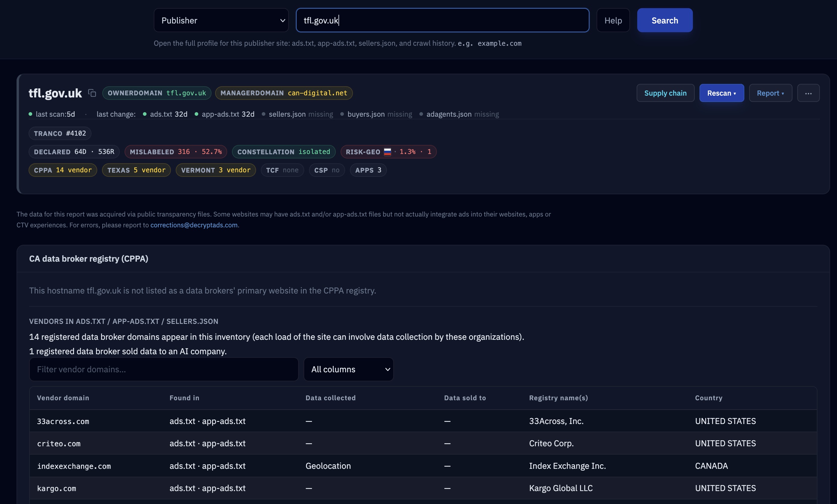Click the CANADA country cell
837x504 pixels.
click(711, 466)
